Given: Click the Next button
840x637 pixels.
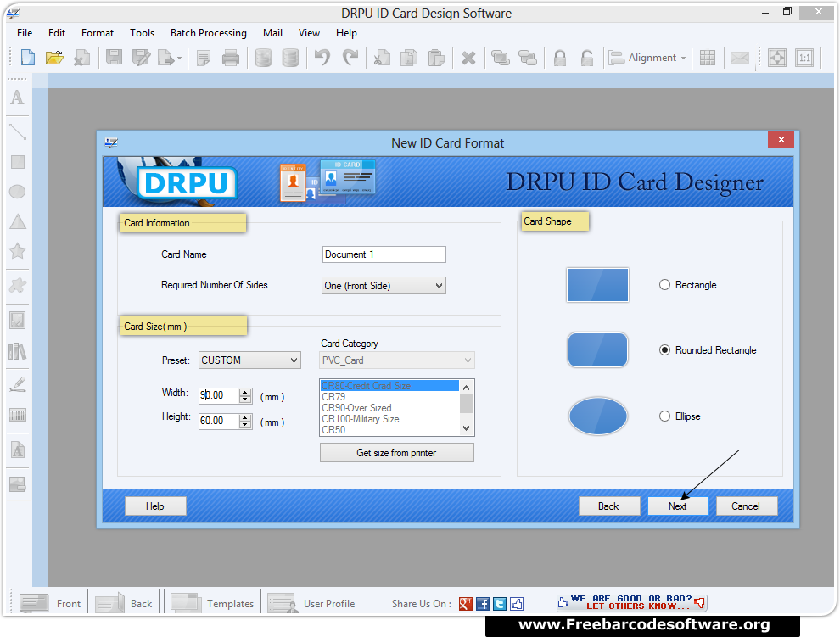Looking at the screenshot, I should point(678,506).
